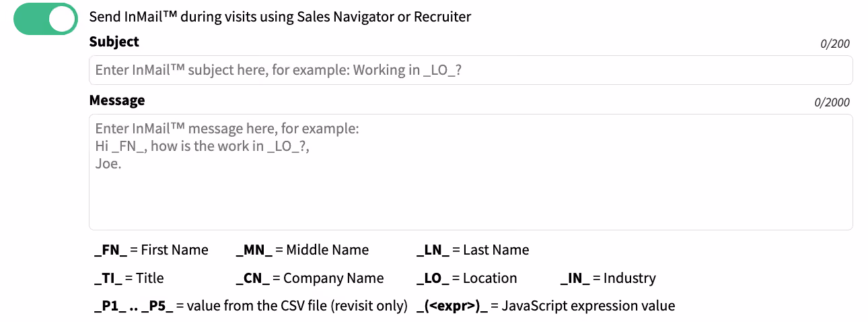Select the _IN_ Industry marker
868x322 pixels.
575,278
